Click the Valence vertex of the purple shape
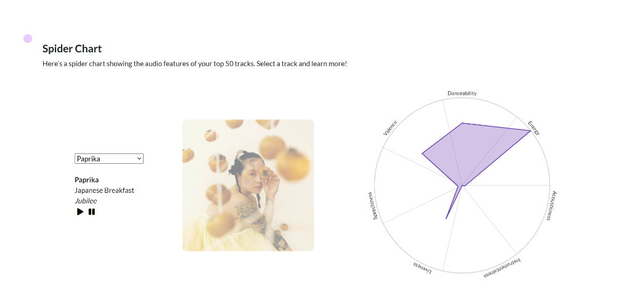The image size is (644, 292). tap(422, 153)
